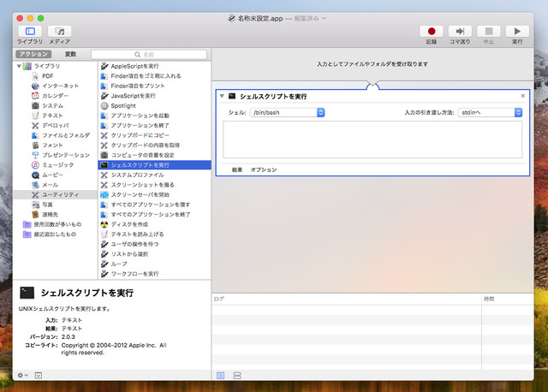Click the コマ送り step icon
Image resolution: width=548 pixels, height=392 pixels.
[461, 31]
